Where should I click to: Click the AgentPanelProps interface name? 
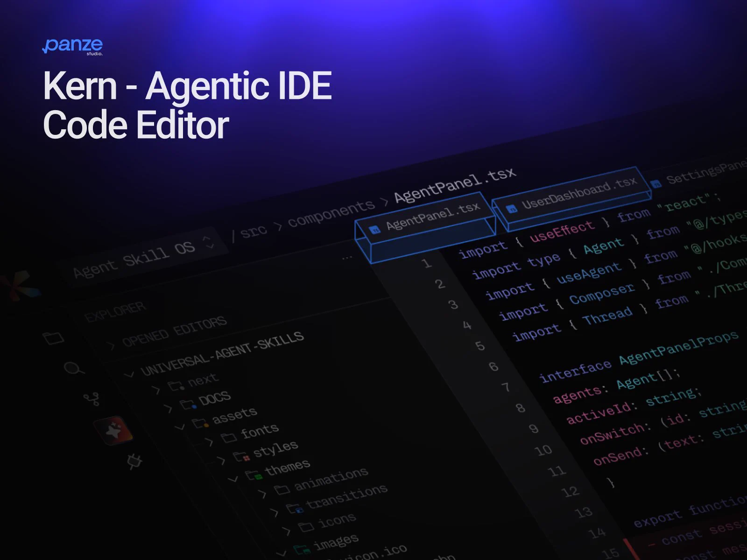679,348
